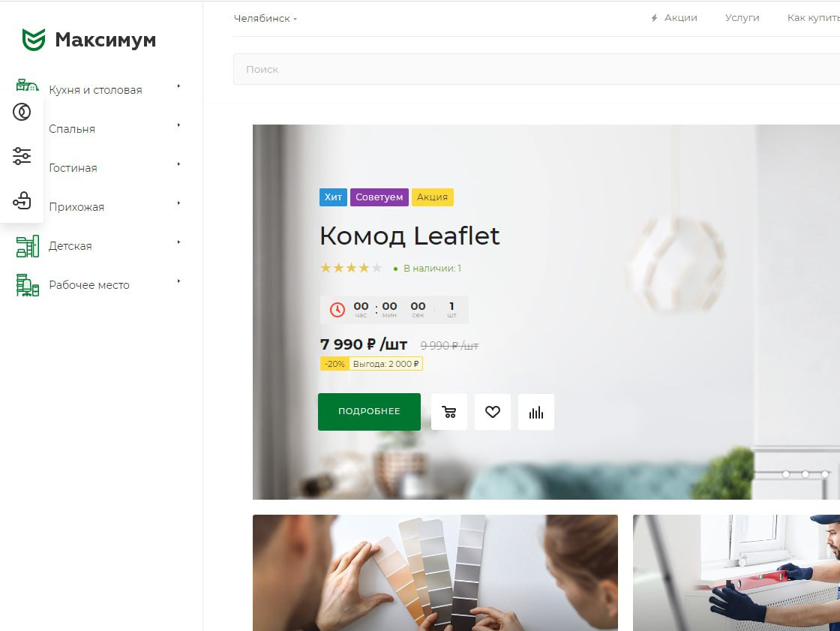840x631 pixels.
Task: Click the share arrow panel icon
Action: [22, 200]
